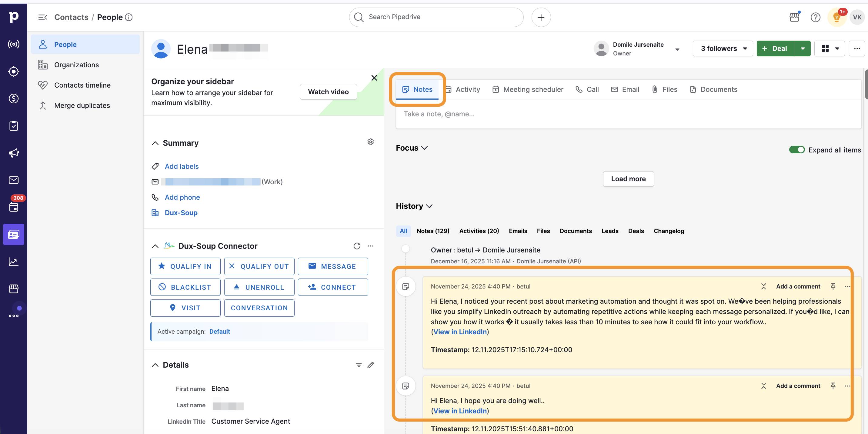Open the Sales Assistant lightbulb icon
Viewport: 868px width, 434px height.
pos(836,17)
